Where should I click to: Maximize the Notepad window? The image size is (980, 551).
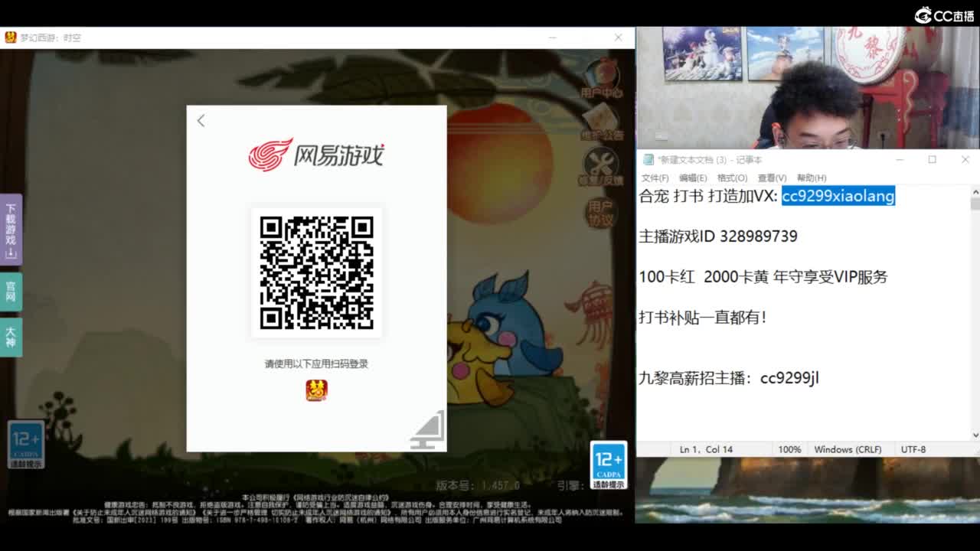933,159
